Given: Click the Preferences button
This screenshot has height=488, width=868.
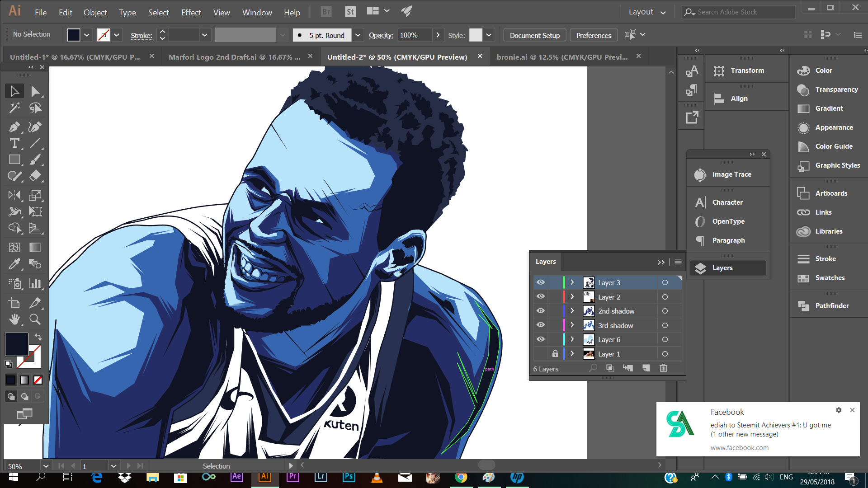Looking at the screenshot, I should (594, 35).
